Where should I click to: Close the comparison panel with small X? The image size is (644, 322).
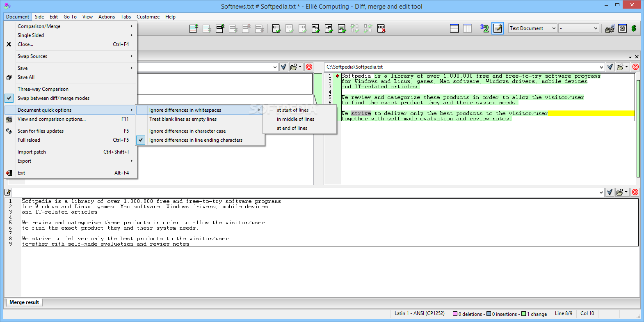tap(637, 57)
